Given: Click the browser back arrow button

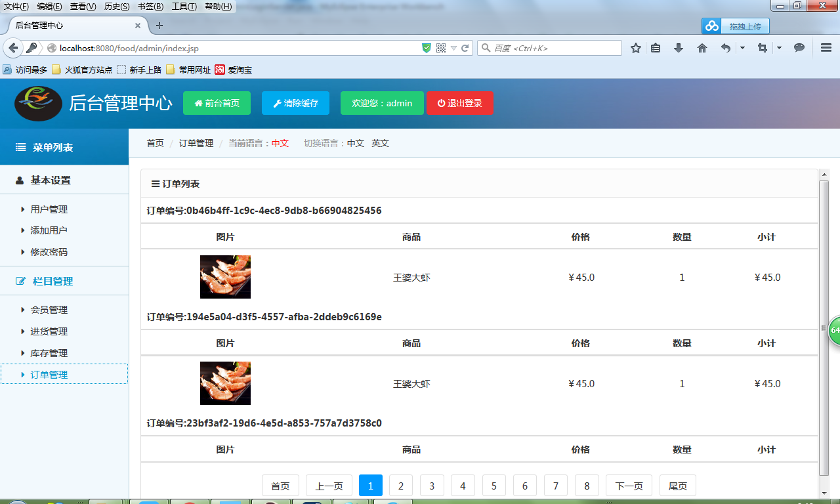Looking at the screenshot, I should click(13, 48).
